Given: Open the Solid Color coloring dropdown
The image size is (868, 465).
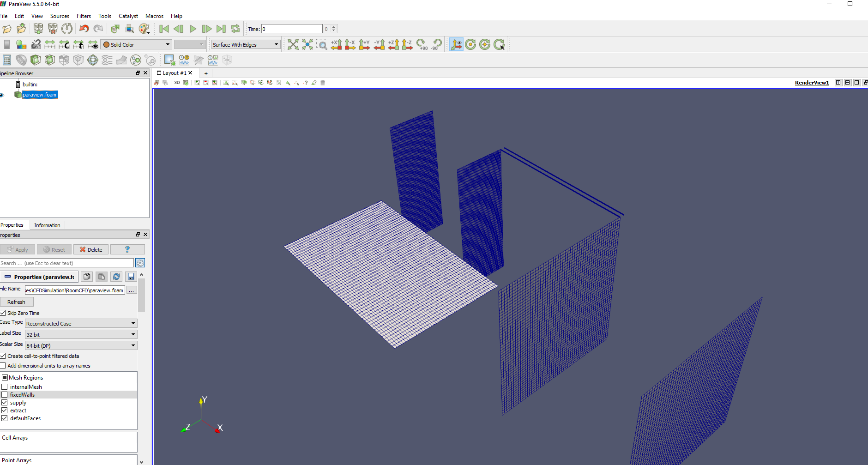Looking at the screenshot, I should [x=137, y=45].
